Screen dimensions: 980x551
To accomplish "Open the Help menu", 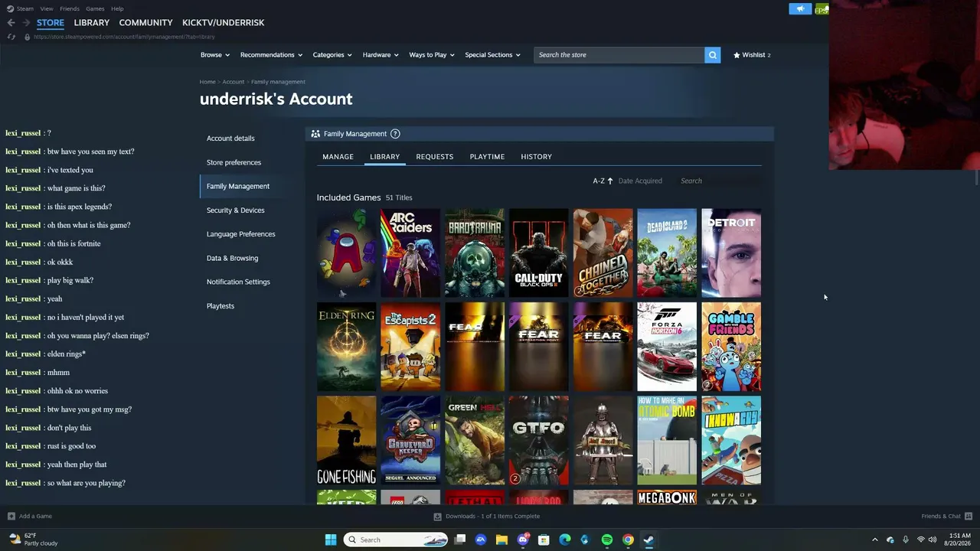I will coord(117,8).
